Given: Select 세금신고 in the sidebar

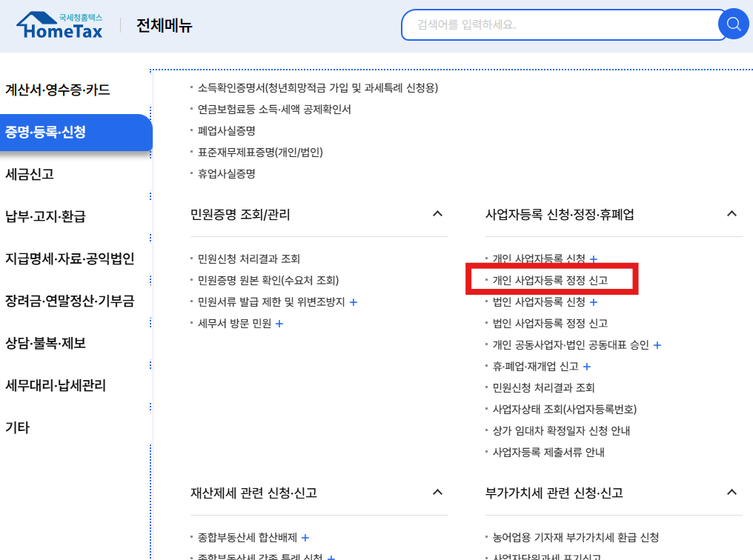Looking at the screenshot, I should [30, 174].
